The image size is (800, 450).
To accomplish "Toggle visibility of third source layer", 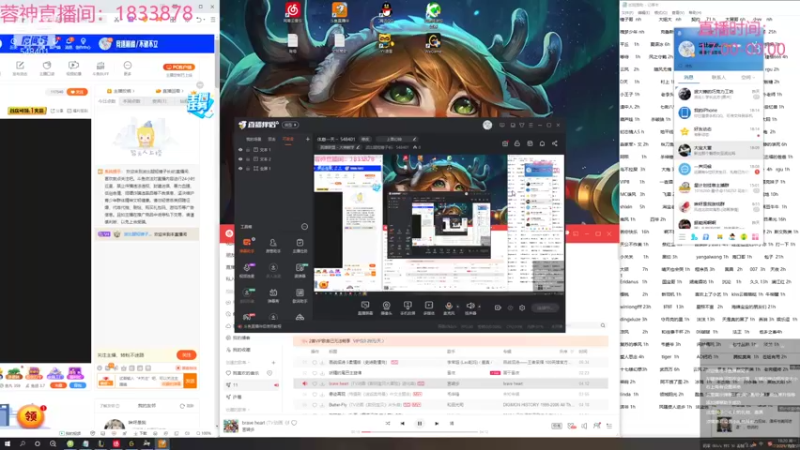I will point(240,168).
